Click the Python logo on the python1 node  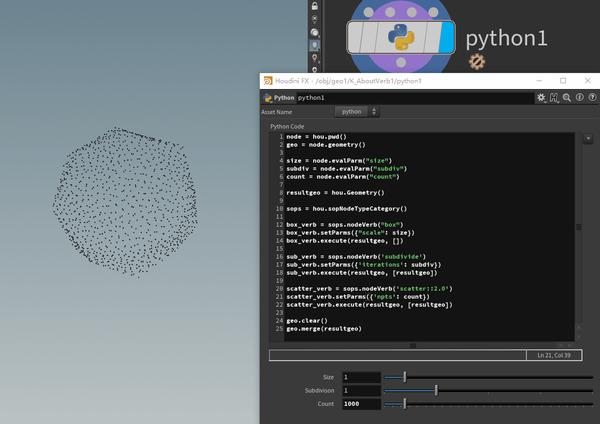(400, 37)
